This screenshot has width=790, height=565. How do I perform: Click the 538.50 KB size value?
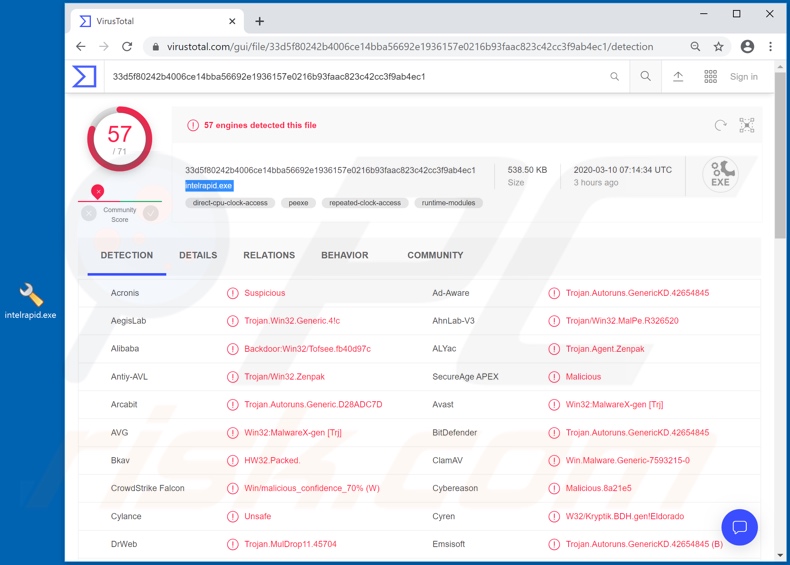tap(527, 170)
